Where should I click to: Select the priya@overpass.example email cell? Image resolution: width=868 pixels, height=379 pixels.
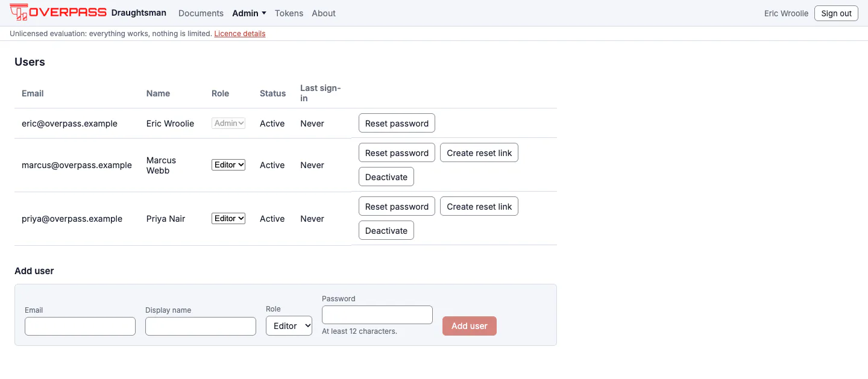click(x=72, y=219)
